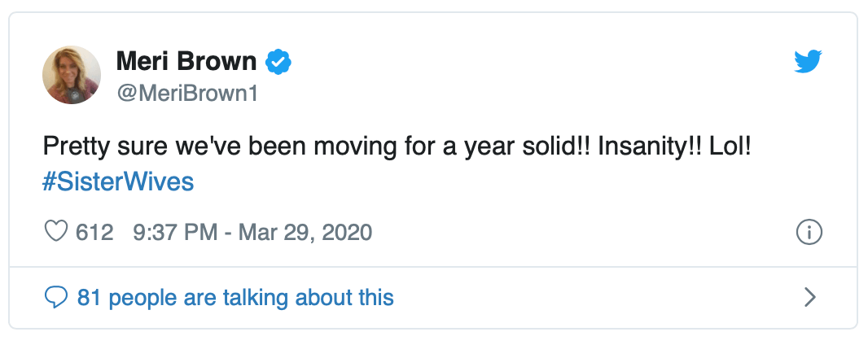
Task: Open Meri Brown's profile picture
Action: [72, 75]
